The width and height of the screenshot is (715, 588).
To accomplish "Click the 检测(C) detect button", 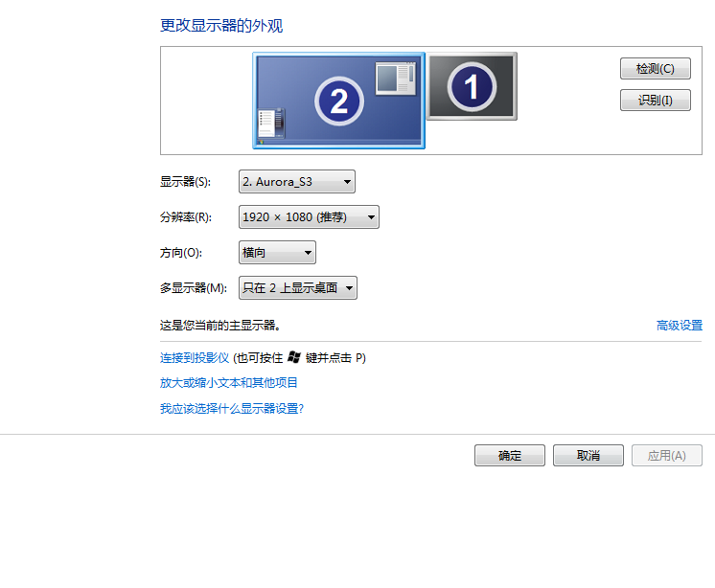I will point(656,68).
